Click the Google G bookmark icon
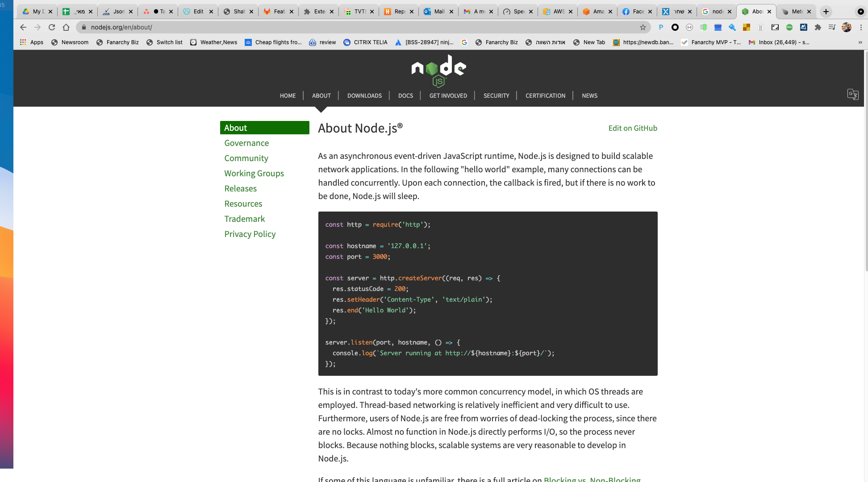 (x=464, y=42)
